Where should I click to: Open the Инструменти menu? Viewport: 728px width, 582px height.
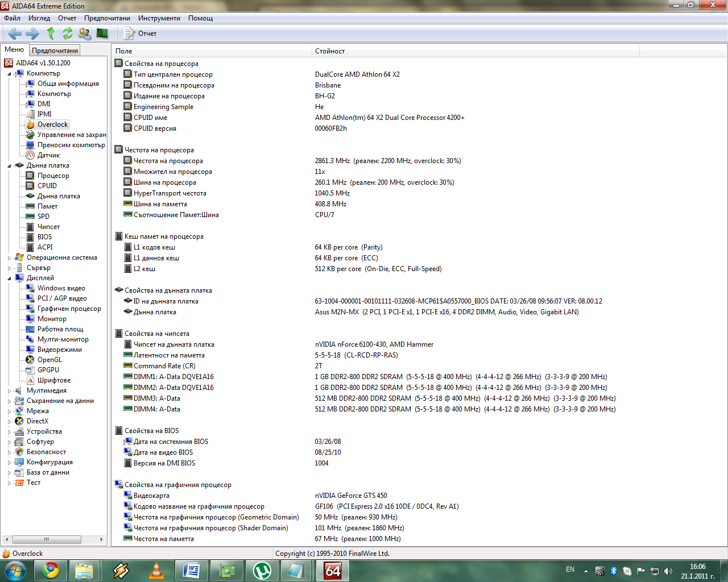point(159,18)
